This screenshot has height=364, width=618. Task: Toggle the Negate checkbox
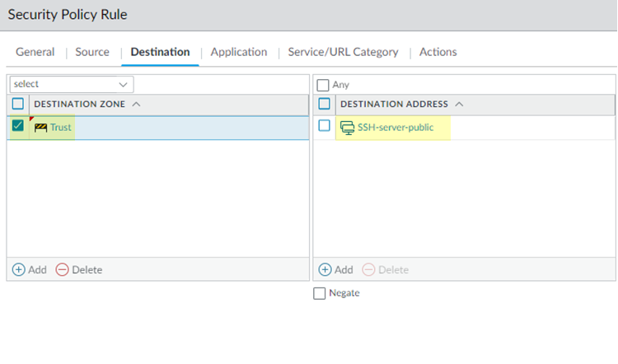pos(320,293)
